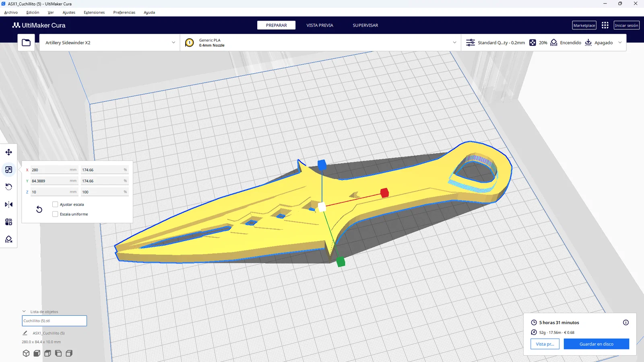
Task: Click the Iniciar sesión button
Action: pyautogui.click(x=627, y=25)
